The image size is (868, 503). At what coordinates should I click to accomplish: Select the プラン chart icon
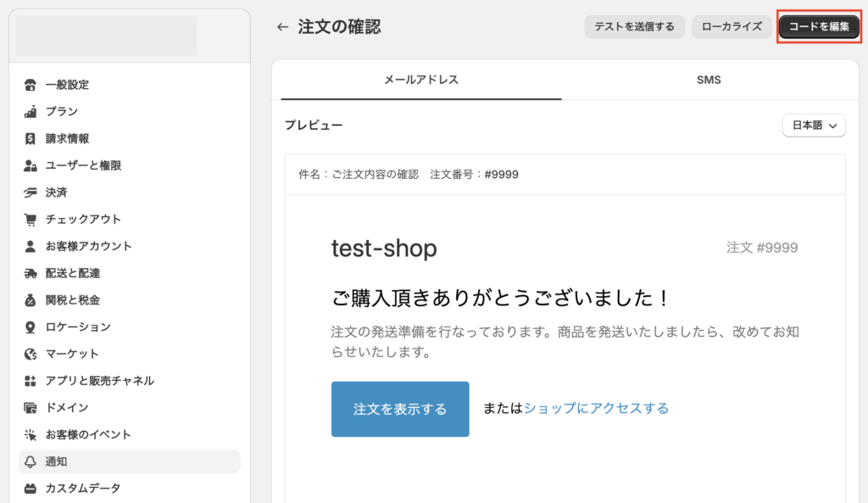tap(31, 111)
